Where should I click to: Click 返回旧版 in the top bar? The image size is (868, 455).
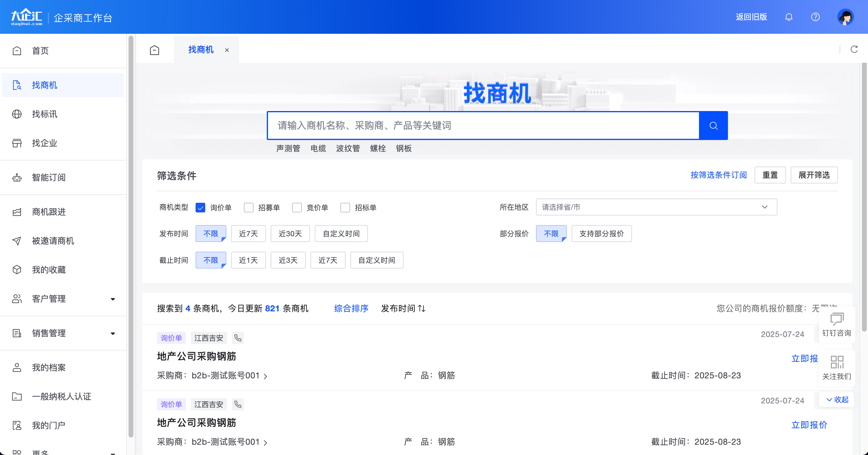(x=751, y=17)
